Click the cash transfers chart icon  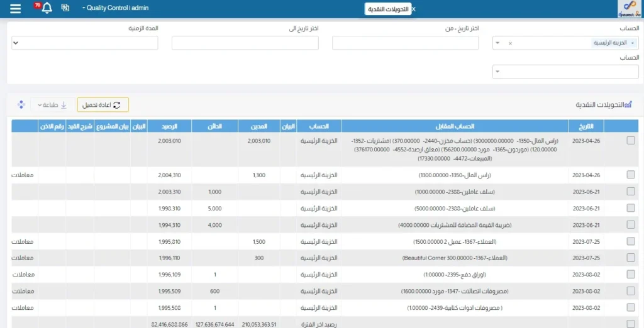pyautogui.click(x=626, y=104)
